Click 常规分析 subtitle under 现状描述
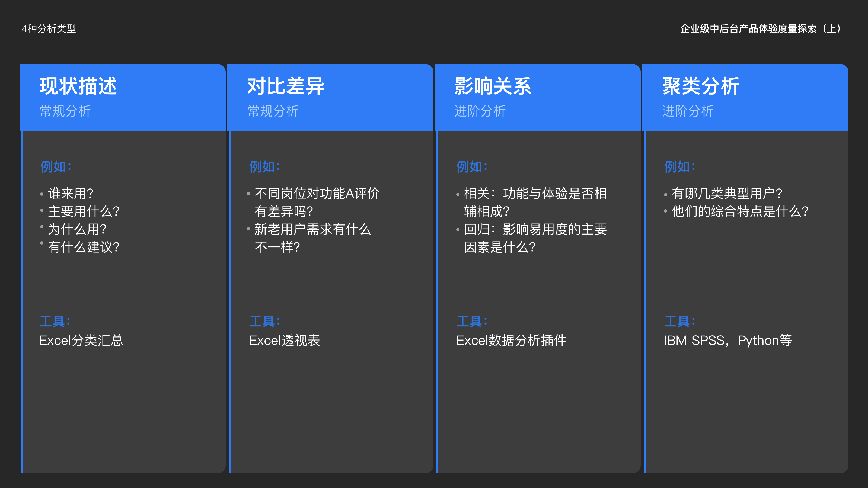The image size is (868, 488). (65, 111)
